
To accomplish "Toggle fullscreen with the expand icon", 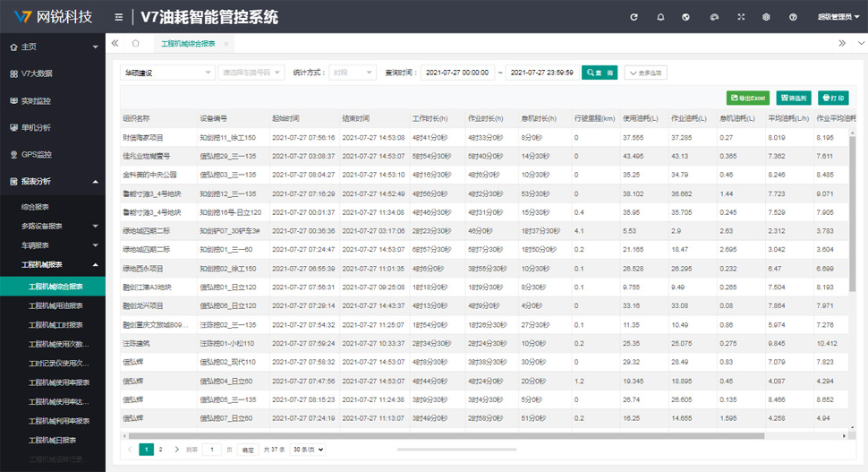I will pos(741,17).
